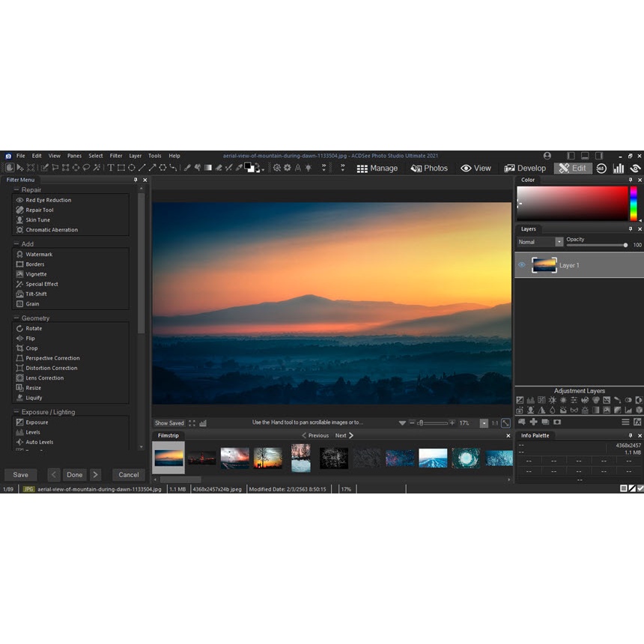Hide Layer 1 with its visibility eye
Screen dimensions: 644x644
[x=522, y=265]
